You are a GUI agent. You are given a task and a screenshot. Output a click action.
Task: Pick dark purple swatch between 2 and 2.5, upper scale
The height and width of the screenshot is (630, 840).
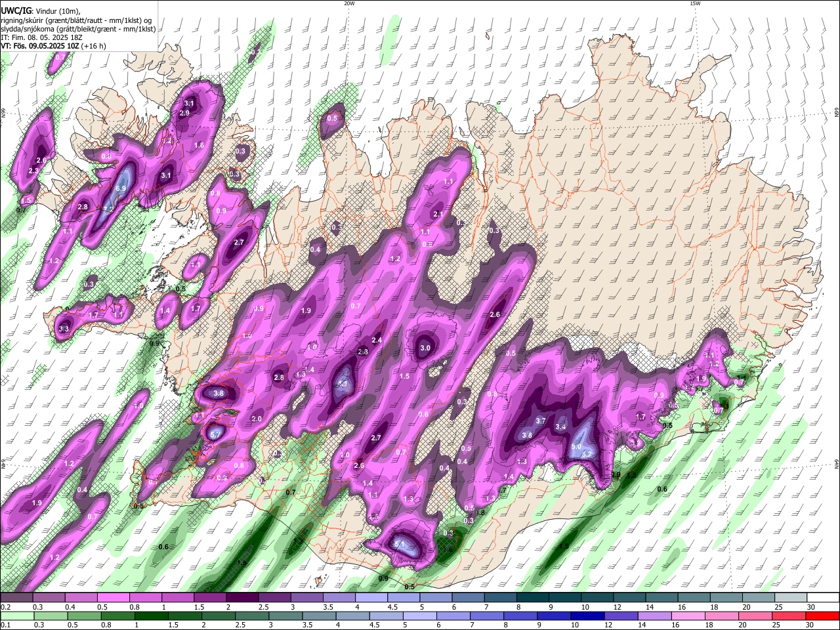[x=241, y=598]
